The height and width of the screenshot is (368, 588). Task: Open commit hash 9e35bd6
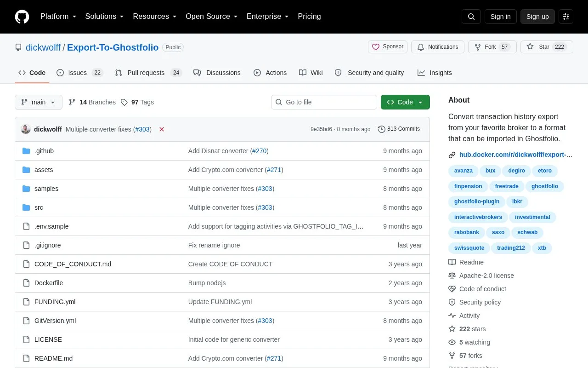pyautogui.click(x=321, y=129)
